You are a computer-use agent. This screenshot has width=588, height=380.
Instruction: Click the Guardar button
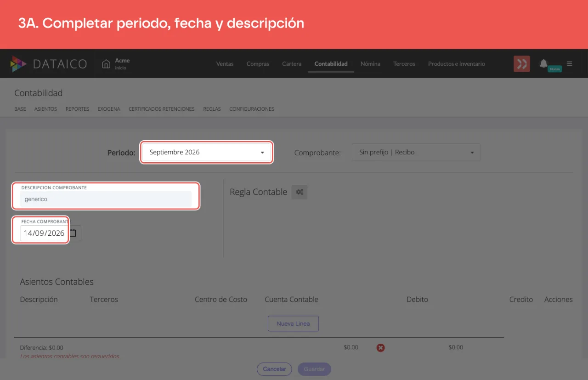tap(314, 369)
